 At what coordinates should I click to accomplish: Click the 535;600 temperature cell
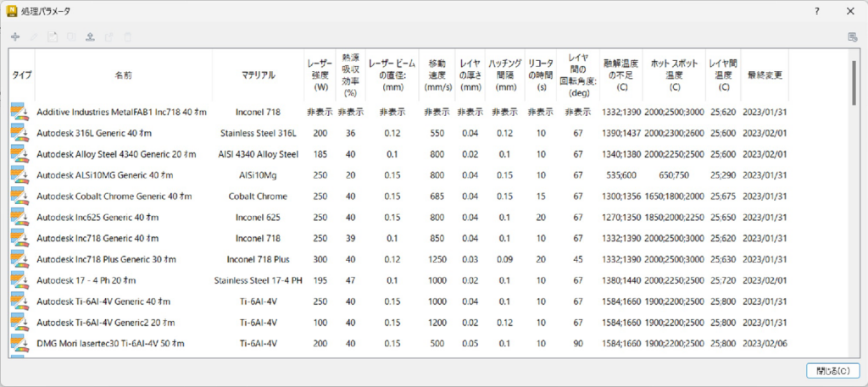[621, 175]
